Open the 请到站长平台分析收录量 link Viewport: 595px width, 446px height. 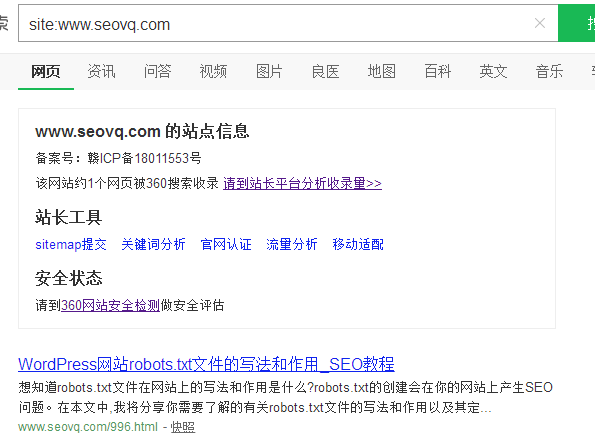pos(302,183)
